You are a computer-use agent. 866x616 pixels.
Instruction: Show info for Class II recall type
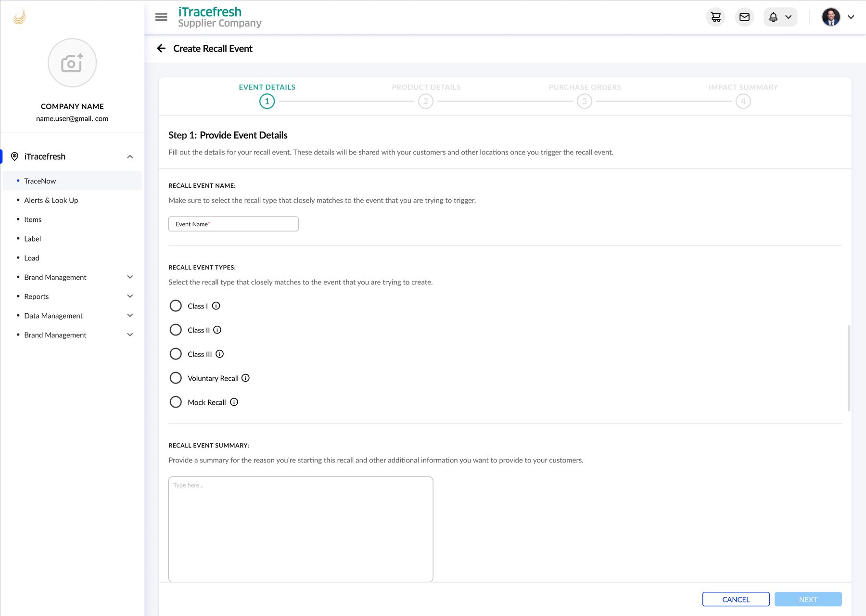[x=217, y=330]
